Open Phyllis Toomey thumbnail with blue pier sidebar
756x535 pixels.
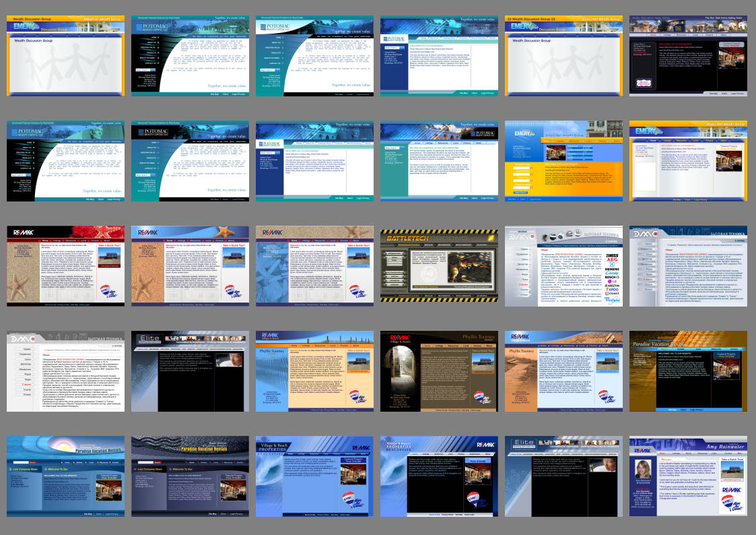(x=315, y=371)
